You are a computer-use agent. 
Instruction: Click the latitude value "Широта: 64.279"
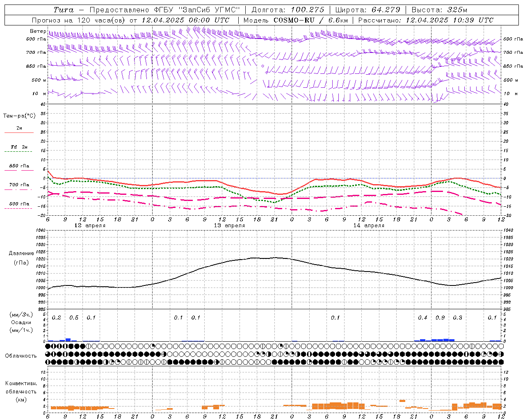tap(368, 10)
